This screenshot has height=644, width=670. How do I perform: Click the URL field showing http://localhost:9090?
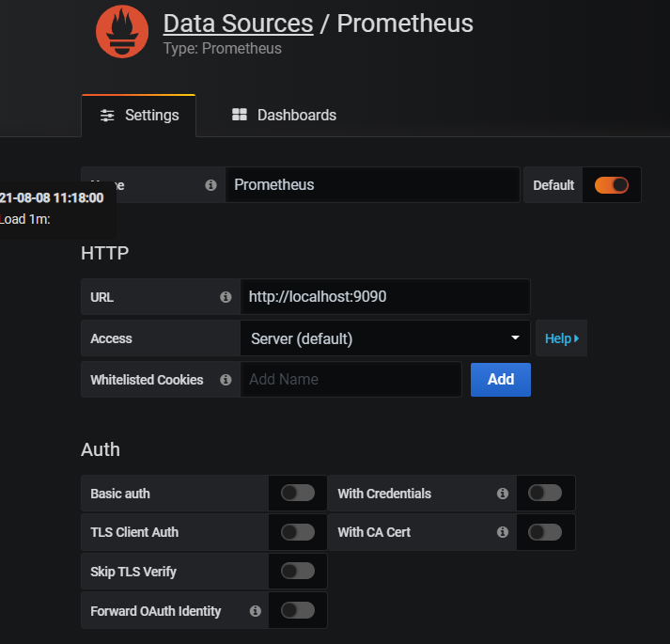pyautogui.click(x=385, y=297)
